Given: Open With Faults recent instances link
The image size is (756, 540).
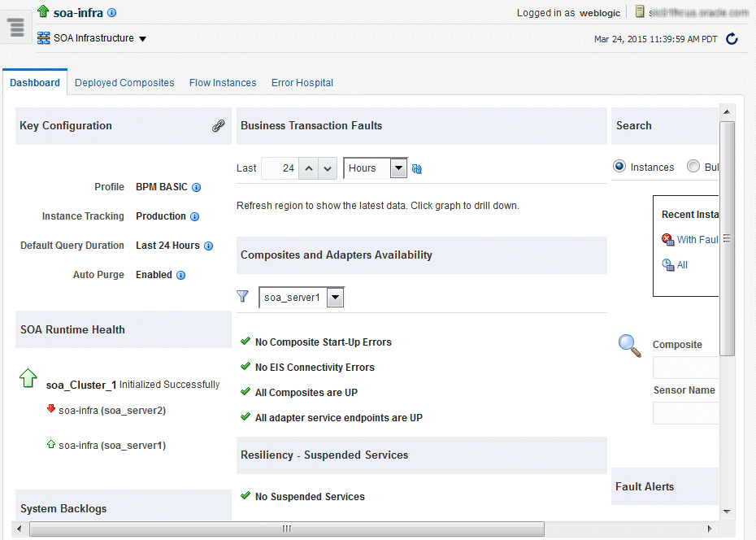Looking at the screenshot, I should tap(697, 240).
